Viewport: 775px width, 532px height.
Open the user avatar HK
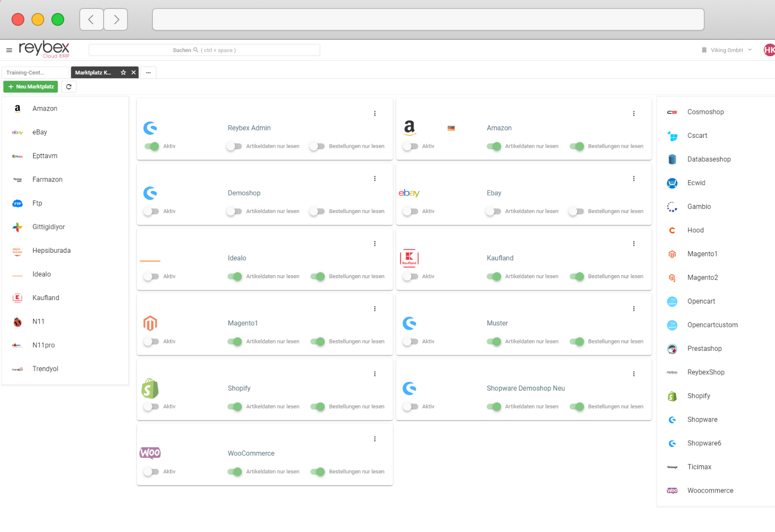[x=770, y=50]
